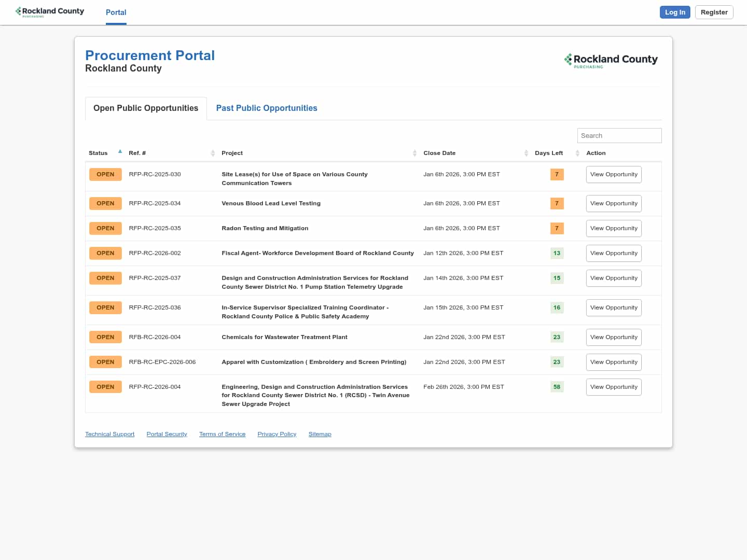Screen dimensions: 747x560
Task: View opportunity for Chemicals for Wastewater Treatment Plant
Action: [x=614, y=338]
